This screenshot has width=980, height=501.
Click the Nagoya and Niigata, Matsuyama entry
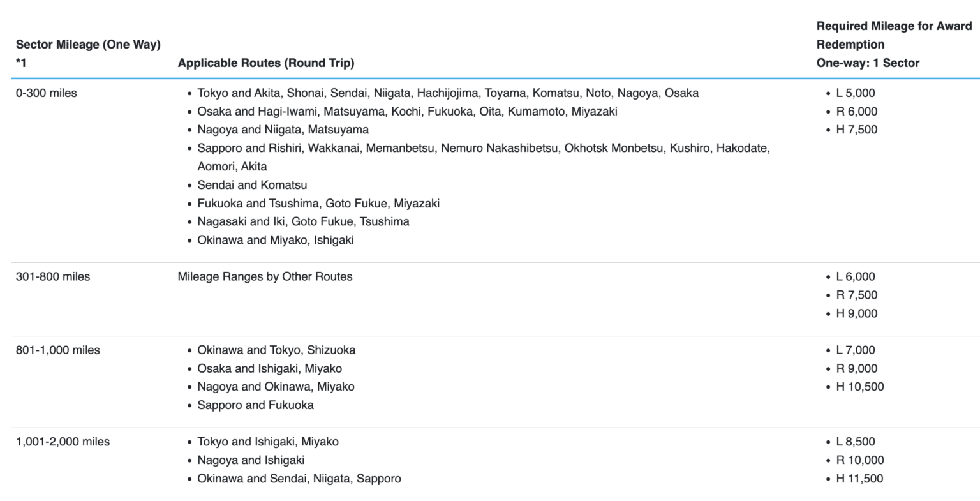click(x=283, y=130)
